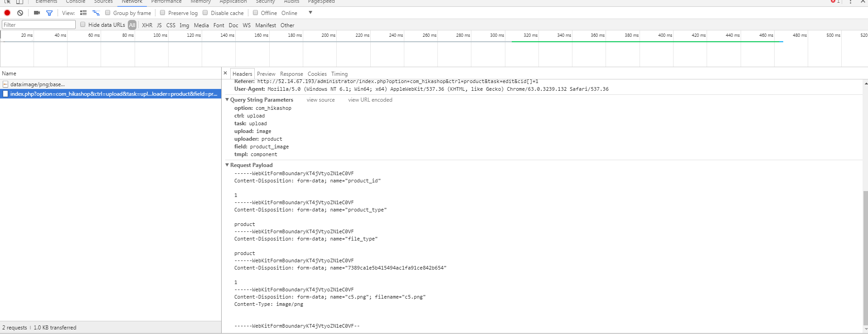This screenshot has height=334, width=868.
Task: Tick the Offline checkbox
Action: tap(256, 13)
